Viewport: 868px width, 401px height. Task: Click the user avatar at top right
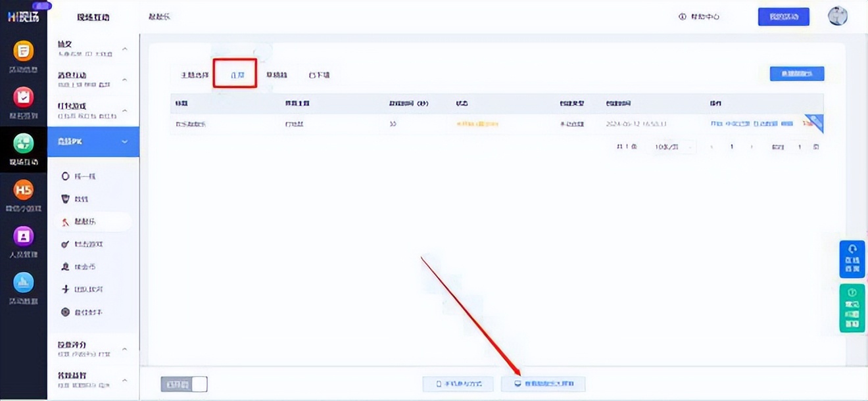coord(837,16)
